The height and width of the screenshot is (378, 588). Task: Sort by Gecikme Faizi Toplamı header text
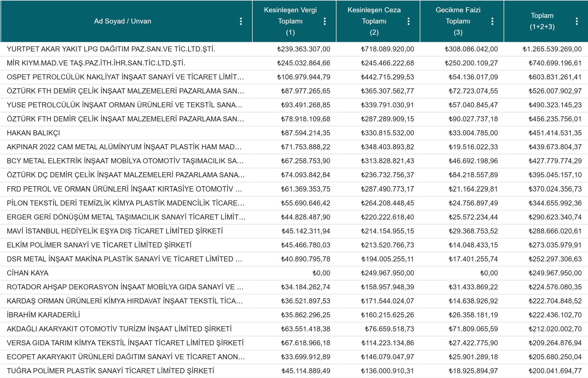click(458, 21)
